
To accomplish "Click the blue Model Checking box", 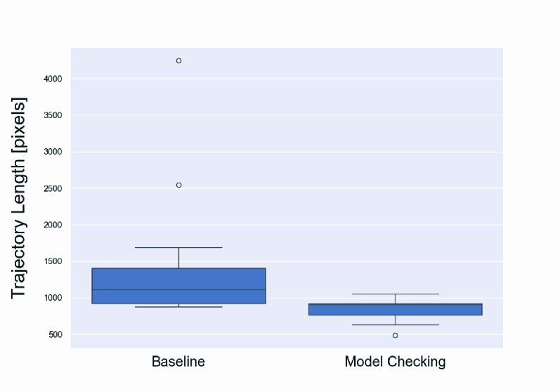I will [x=395, y=310].
